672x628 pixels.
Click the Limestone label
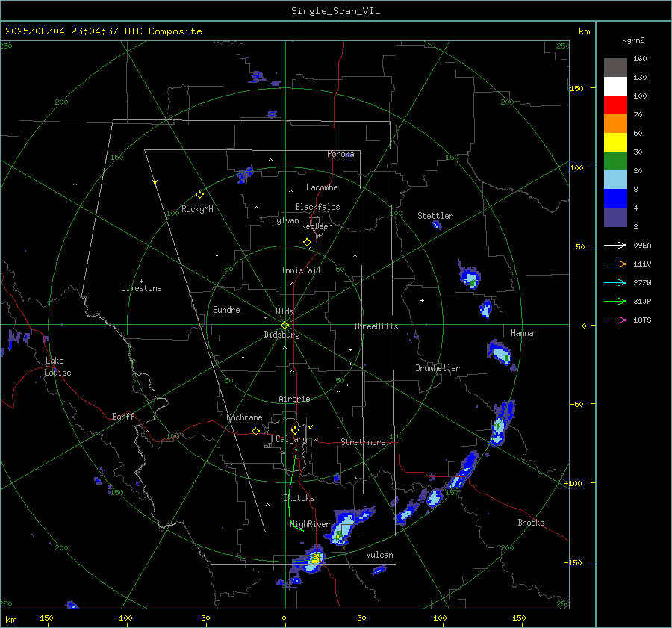pos(141,288)
